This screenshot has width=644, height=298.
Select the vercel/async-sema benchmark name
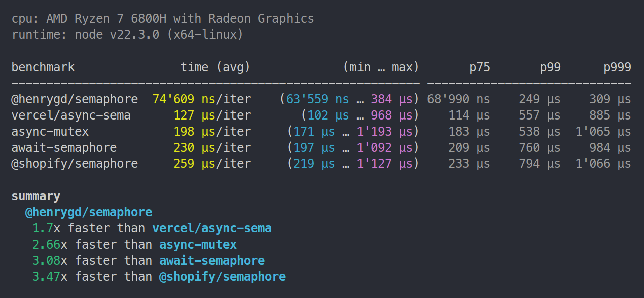point(71,115)
